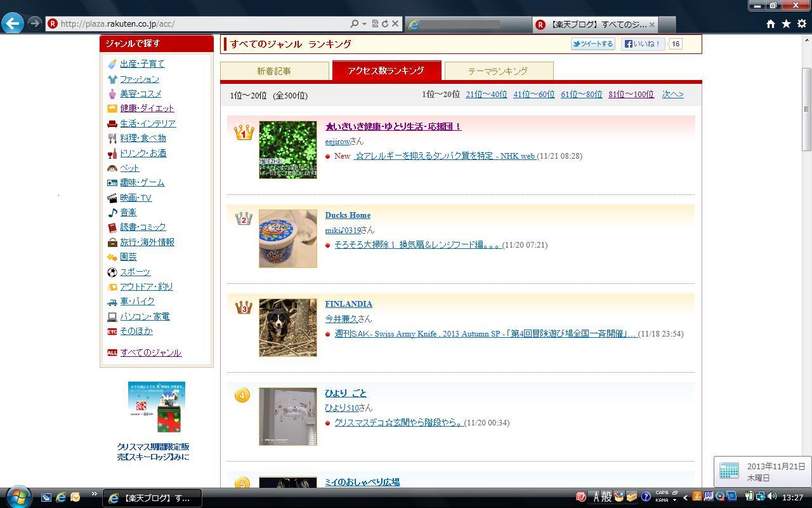Open the Ducks Home blog link
The image size is (812, 508).
pos(348,215)
